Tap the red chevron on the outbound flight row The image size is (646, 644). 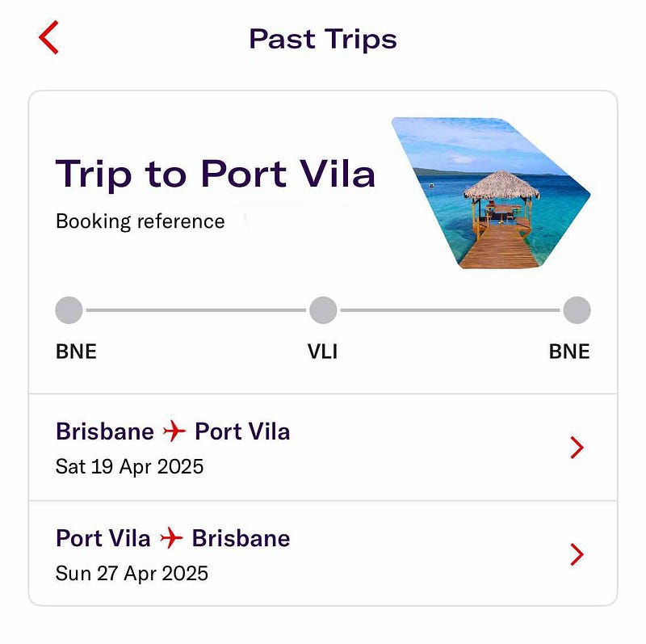click(x=575, y=447)
